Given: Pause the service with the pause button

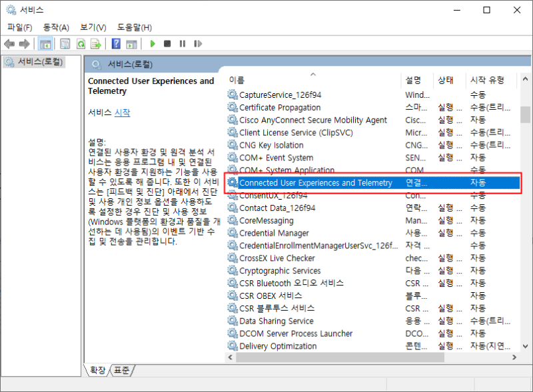Looking at the screenshot, I should tap(183, 44).
